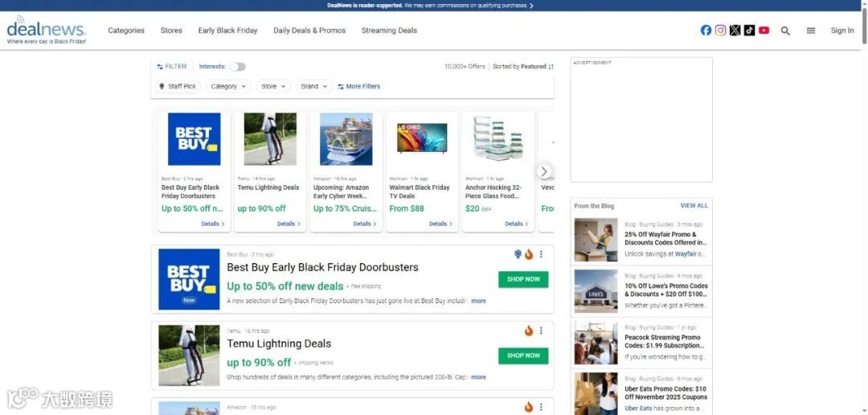868x415 pixels.
Task: Change Sorted by Featured option
Action: click(x=523, y=67)
